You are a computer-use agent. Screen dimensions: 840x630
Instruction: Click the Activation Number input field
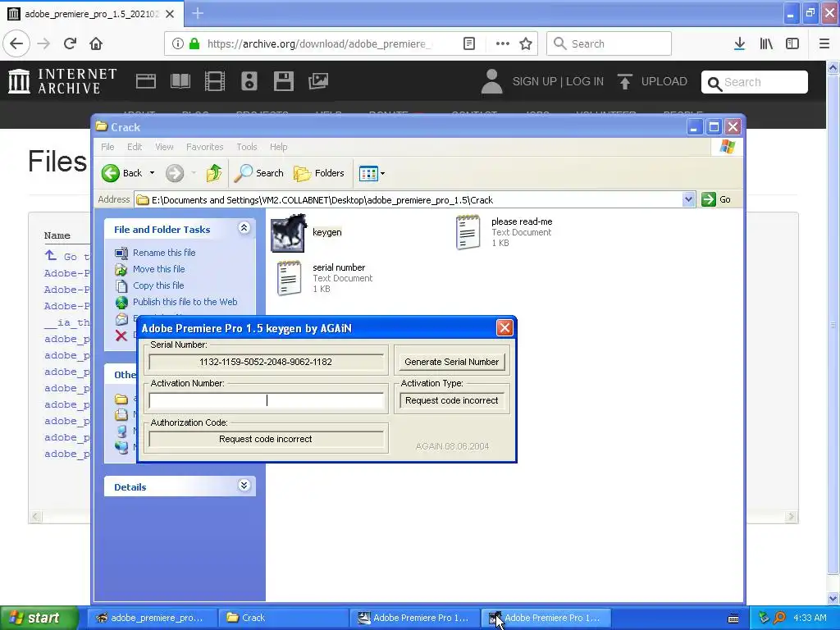tap(267, 400)
